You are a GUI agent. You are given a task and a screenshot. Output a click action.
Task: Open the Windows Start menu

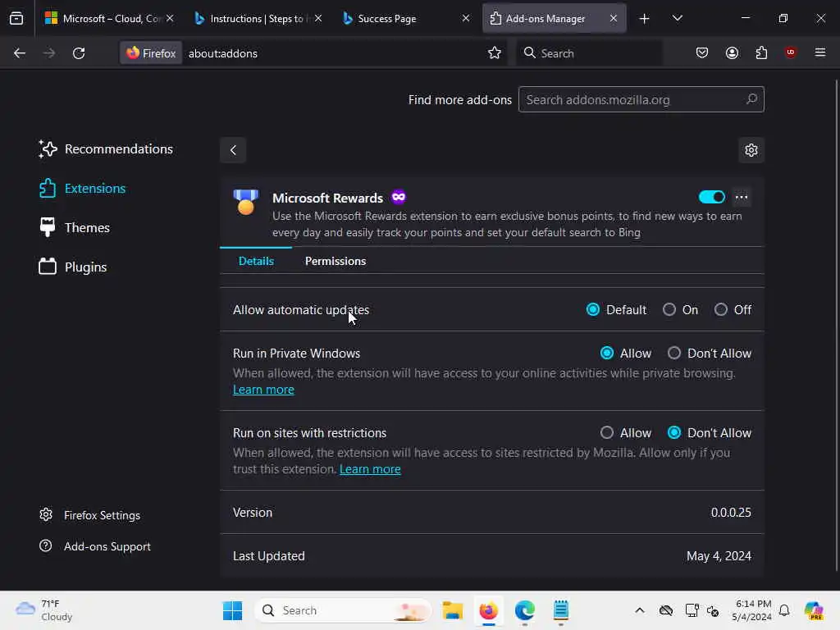click(232, 610)
